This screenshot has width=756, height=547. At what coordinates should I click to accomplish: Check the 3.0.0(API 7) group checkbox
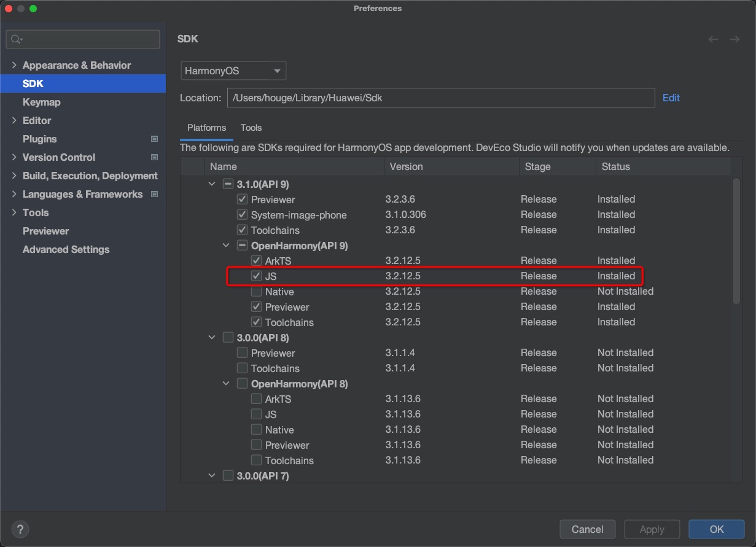click(228, 476)
